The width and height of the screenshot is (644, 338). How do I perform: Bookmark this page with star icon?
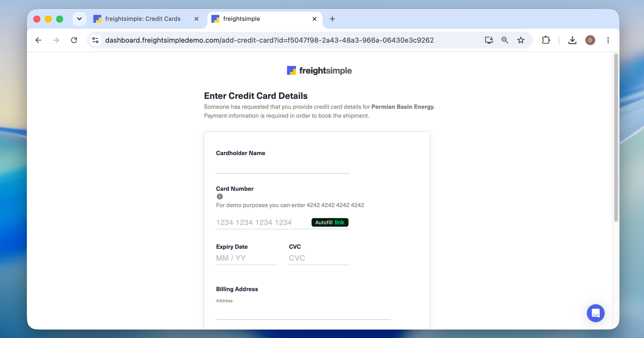click(x=521, y=40)
